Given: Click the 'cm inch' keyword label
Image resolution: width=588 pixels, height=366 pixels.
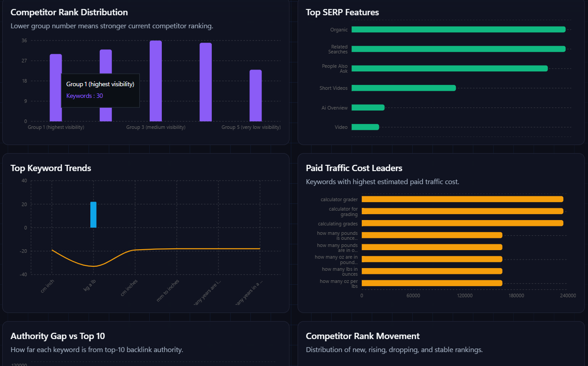Looking at the screenshot, I should tap(47, 286).
